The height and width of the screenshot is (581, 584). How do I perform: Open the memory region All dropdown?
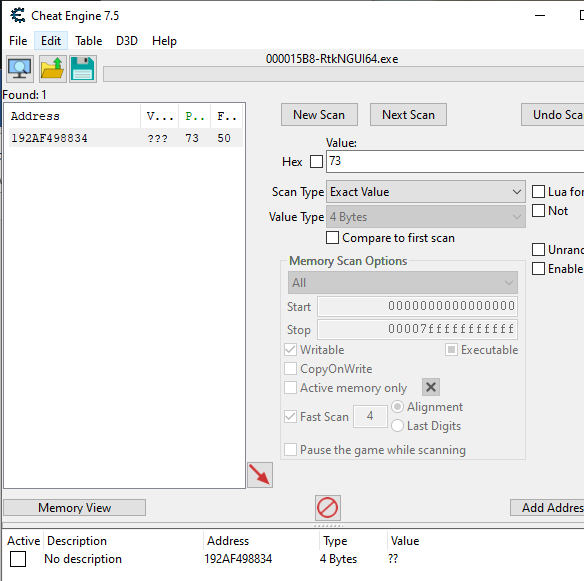tap(403, 283)
